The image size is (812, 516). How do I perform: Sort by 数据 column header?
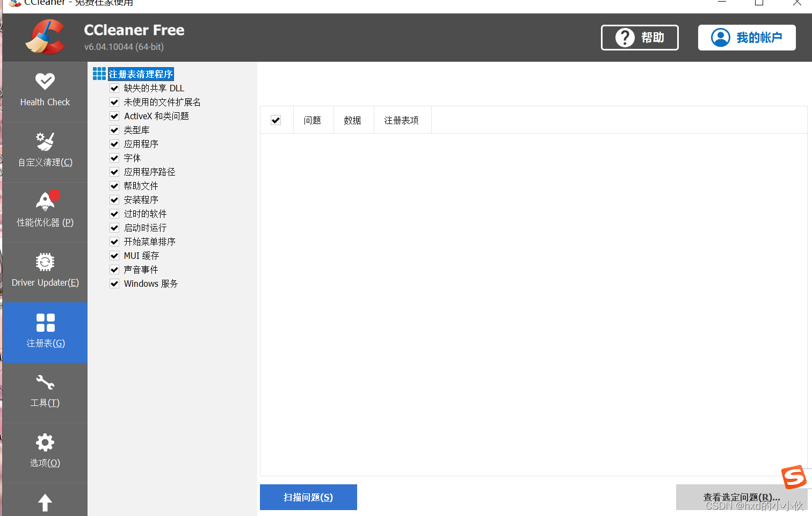[354, 120]
